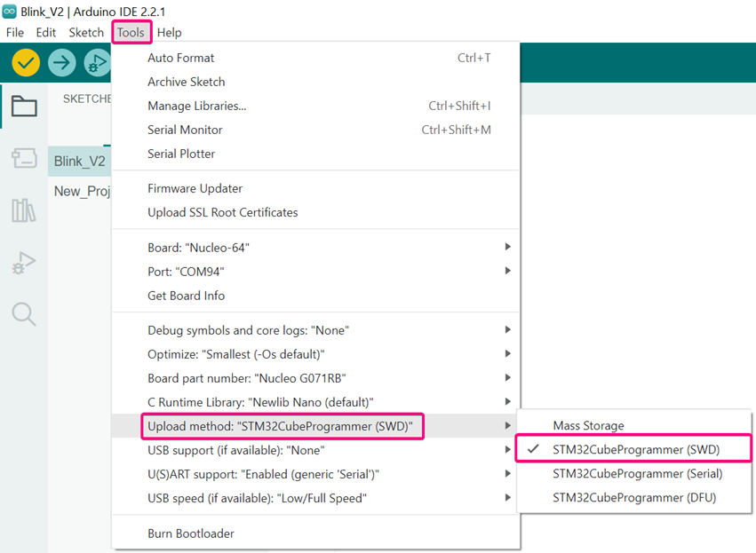The width and height of the screenshot is (756, 553).
Task: Open the Boards Manager sidebar icon
Action: tap(24, 159)
